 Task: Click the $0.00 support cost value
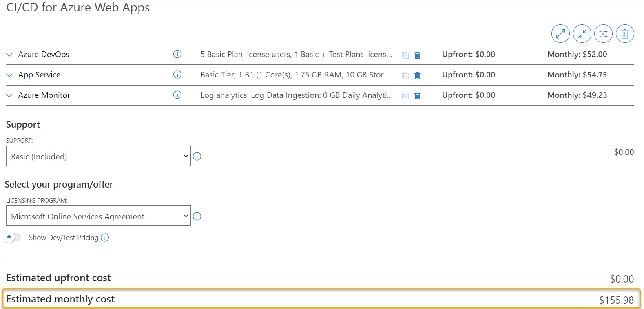(624, 152)
